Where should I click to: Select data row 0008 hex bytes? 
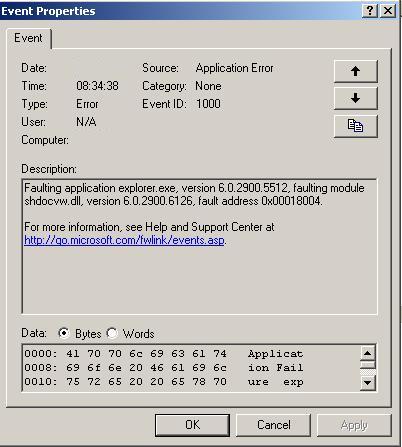(146, 368)
